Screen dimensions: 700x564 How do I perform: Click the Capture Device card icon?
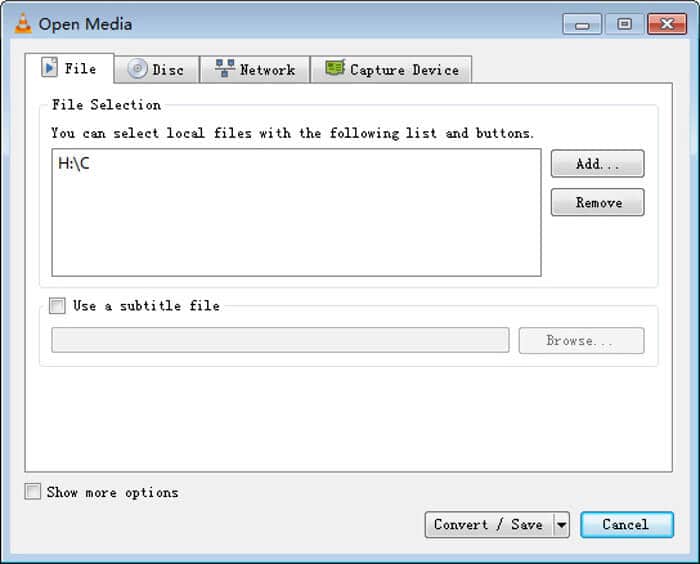pyautogui.click(x=335, y=70)
